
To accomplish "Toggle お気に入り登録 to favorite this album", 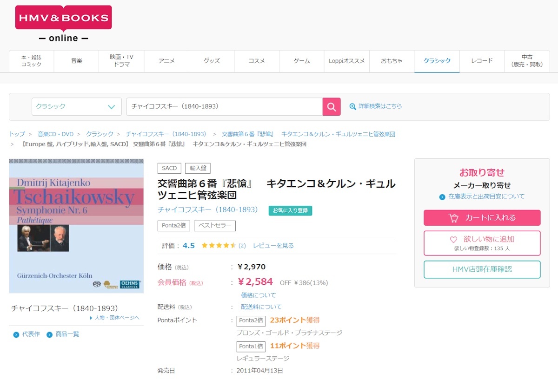I will (x=290, y=210).
